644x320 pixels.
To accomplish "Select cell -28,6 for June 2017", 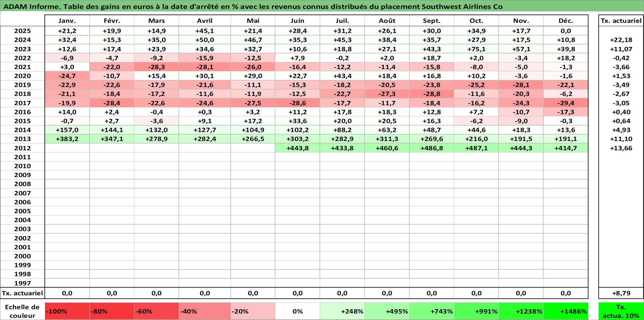I will (x=298, y=103).
